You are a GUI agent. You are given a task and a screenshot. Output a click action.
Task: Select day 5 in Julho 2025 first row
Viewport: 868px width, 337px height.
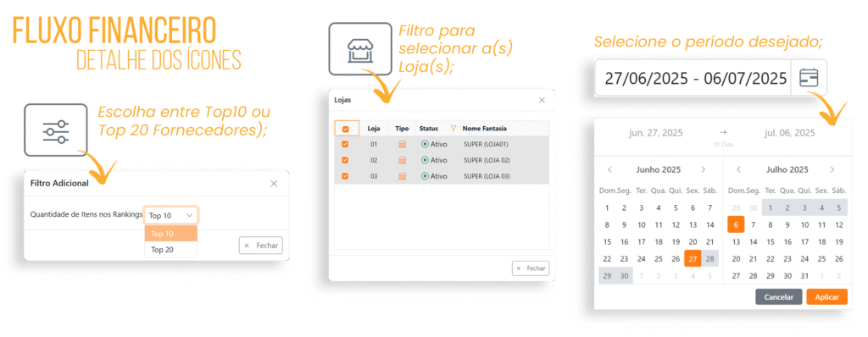point(839,208)
